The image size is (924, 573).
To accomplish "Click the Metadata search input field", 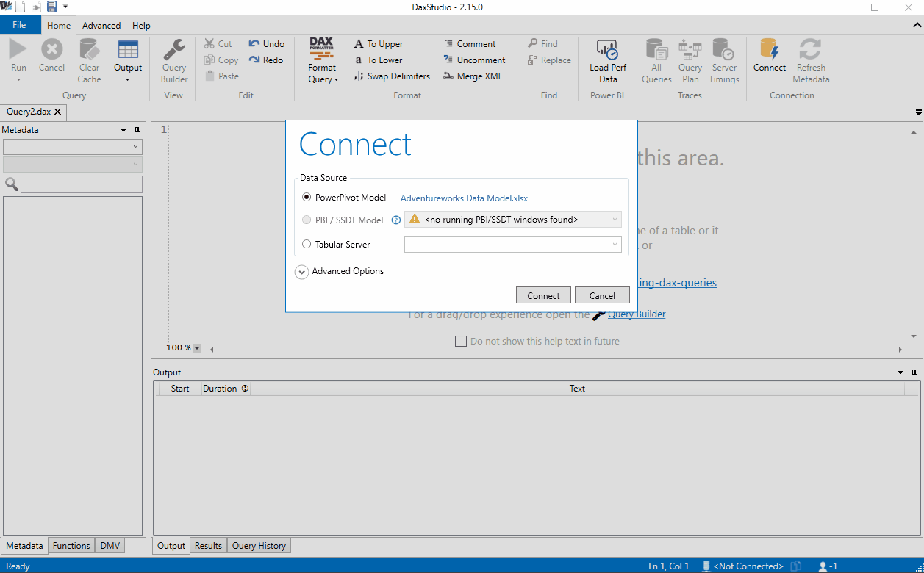I will tap(82, 184).
